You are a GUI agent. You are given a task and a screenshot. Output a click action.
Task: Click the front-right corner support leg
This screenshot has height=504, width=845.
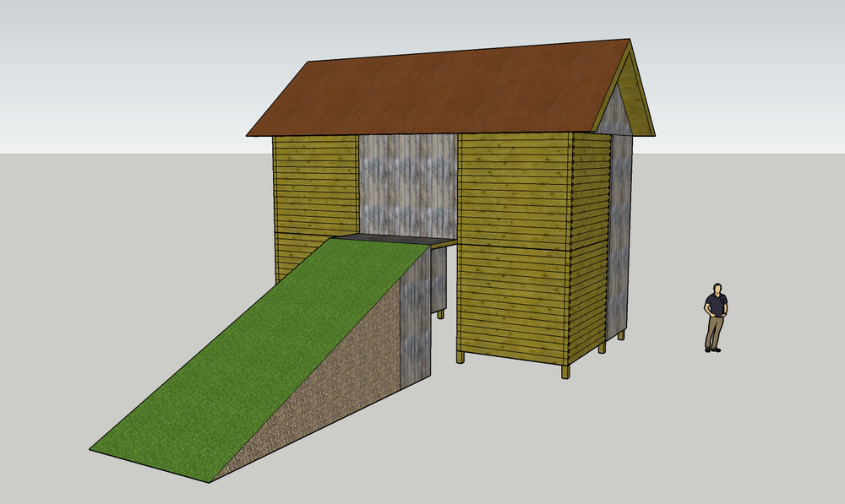coord(565,371)
